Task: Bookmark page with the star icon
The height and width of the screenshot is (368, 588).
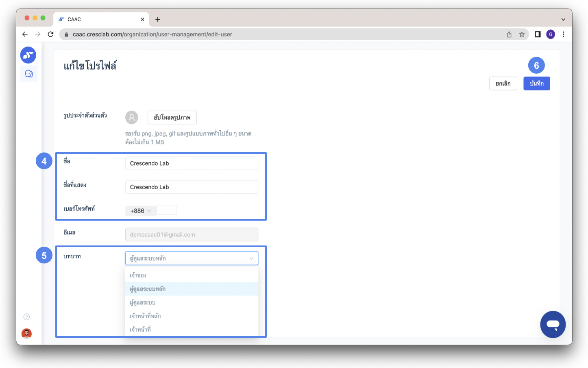Action: coord(522,35)
